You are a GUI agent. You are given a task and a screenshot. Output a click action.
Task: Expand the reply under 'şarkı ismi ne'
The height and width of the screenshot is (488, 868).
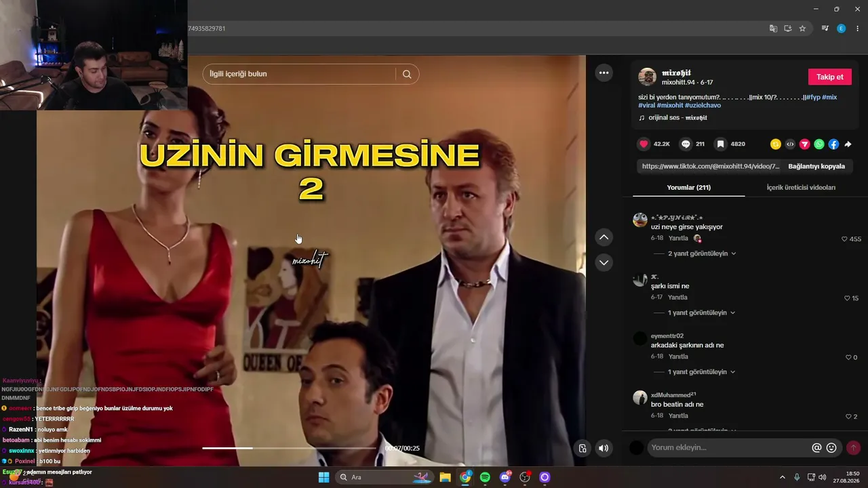click(702, 312)
